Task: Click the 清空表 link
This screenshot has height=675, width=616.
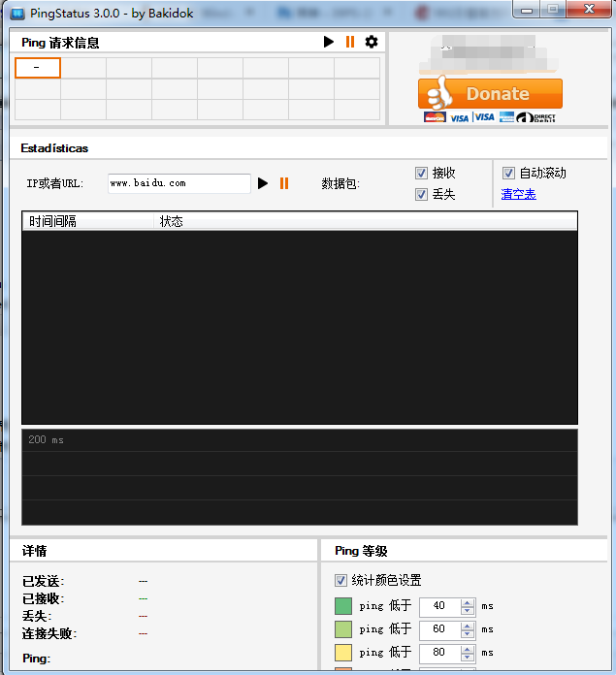Action: coord(518,195)
